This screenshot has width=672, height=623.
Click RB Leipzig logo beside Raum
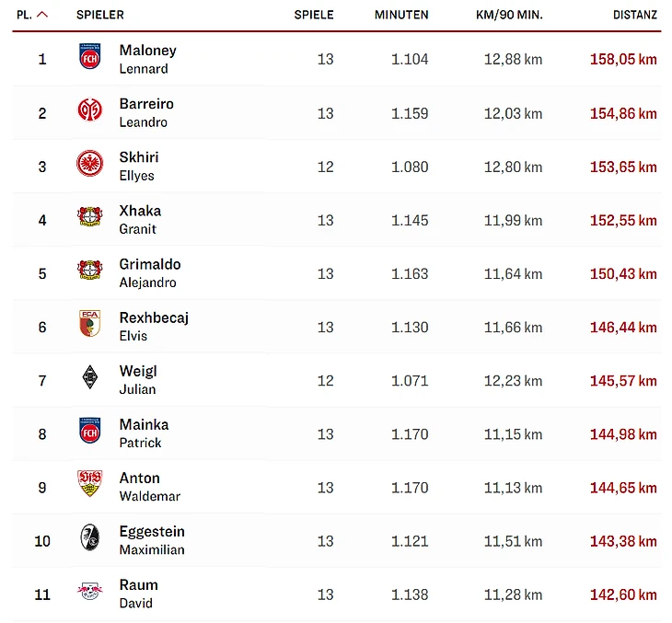[x=89, y=593]
